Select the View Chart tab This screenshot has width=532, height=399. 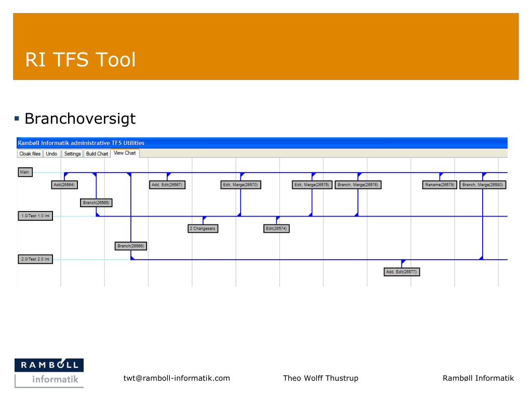(125, 153)
